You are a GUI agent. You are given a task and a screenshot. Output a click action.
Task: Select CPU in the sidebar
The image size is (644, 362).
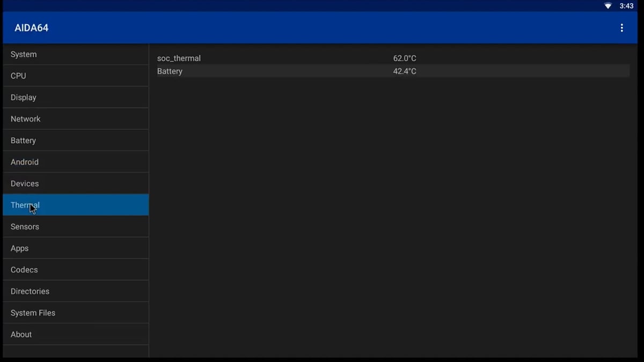[75, 76]
